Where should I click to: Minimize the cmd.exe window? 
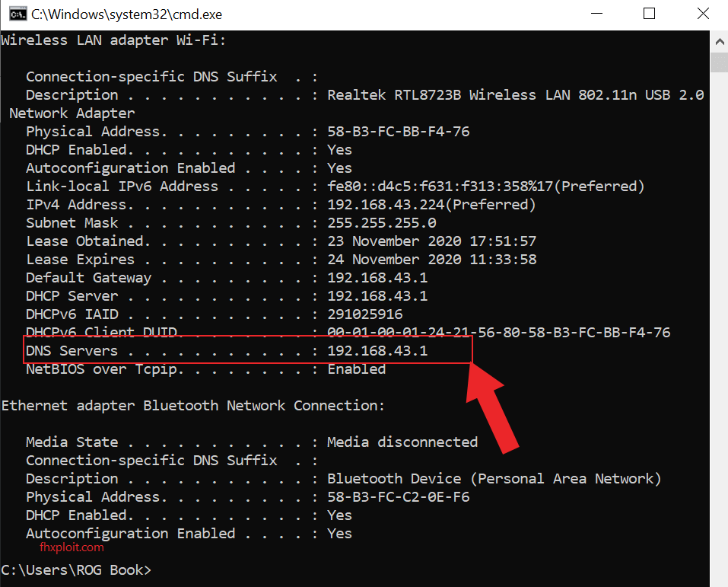[596, 14]
